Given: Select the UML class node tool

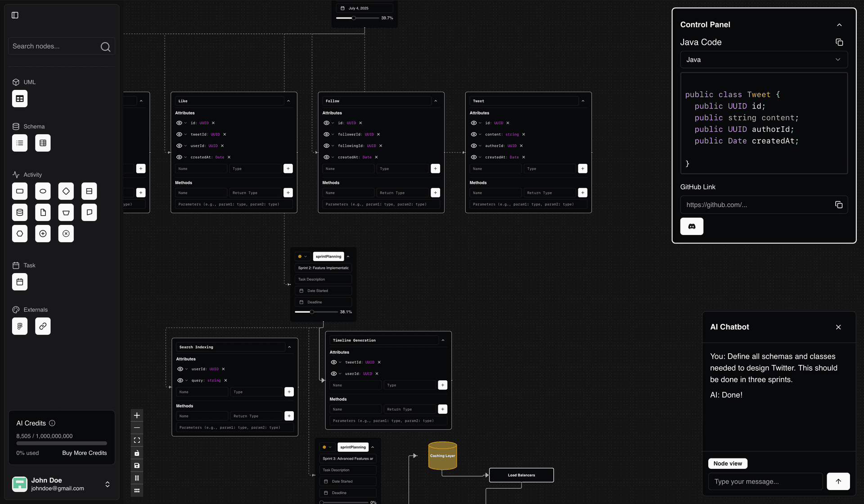Looking at the screenshot, I should 20,99.
